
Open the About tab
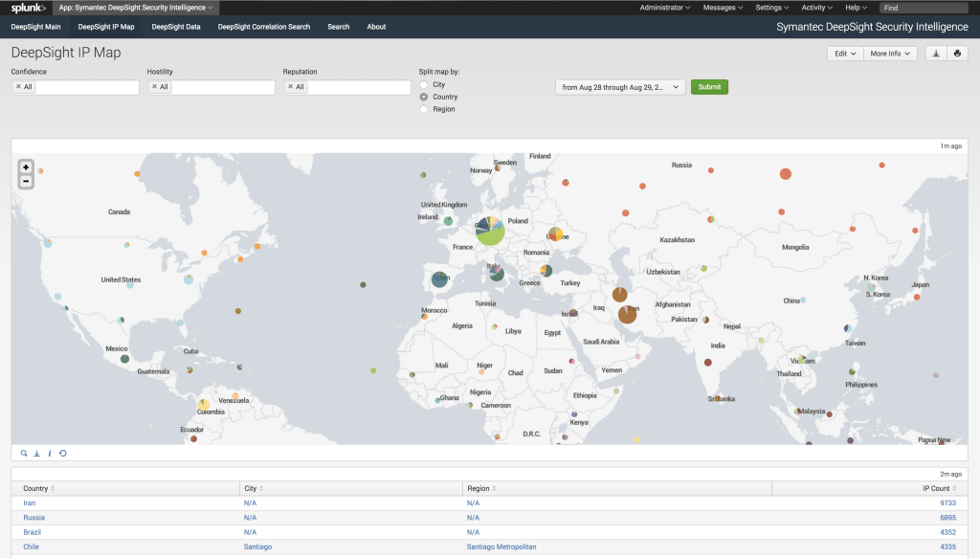pyautogui.click(x=376, y=27)
